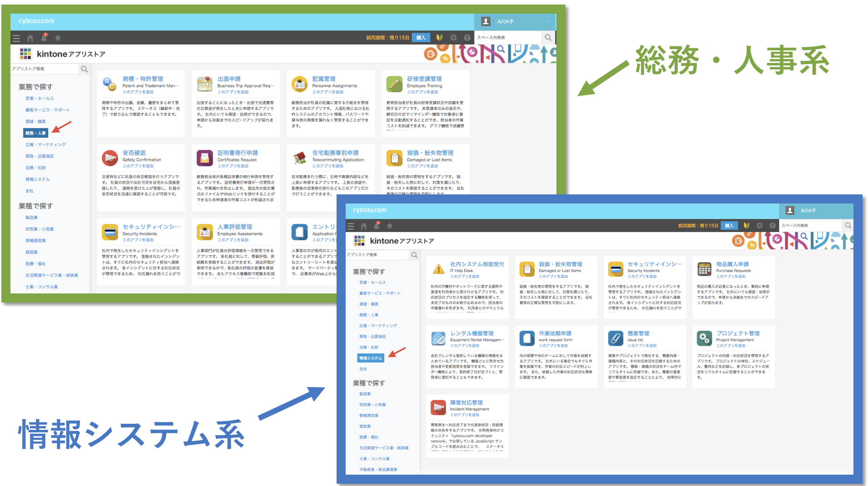Open セキュリティインシデント title in green-framed window
This screenshot has width=868, height=486.
pyautogui.click(x=151, y=227)
